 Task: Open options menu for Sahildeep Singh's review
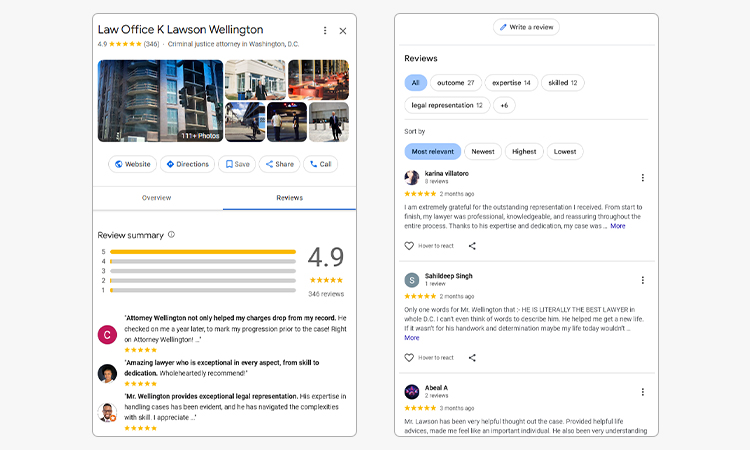pos(642,280)
